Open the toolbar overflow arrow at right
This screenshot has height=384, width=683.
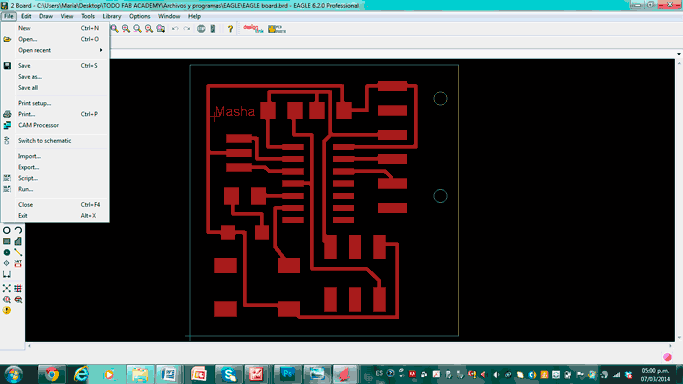679,54
